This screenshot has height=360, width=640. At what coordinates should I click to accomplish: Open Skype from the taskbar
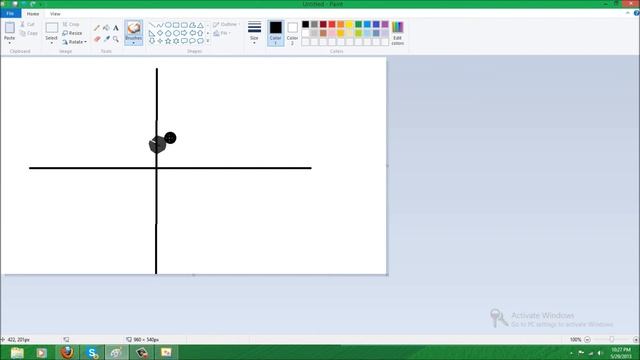tap(92, 352)
